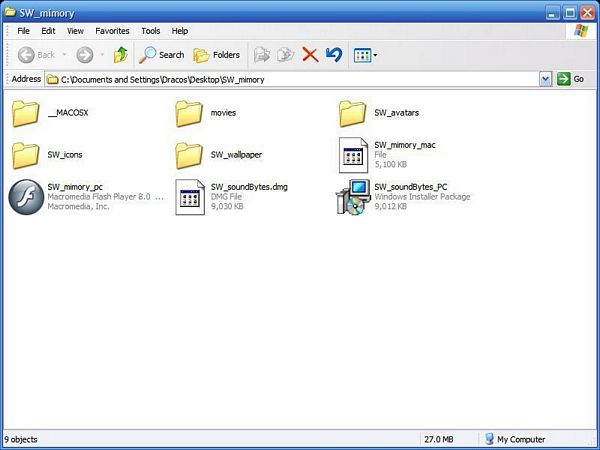Click the Back navigation button
Image resolution: width=600 pixels, height=450 pixels.
[x=36, y=55]
